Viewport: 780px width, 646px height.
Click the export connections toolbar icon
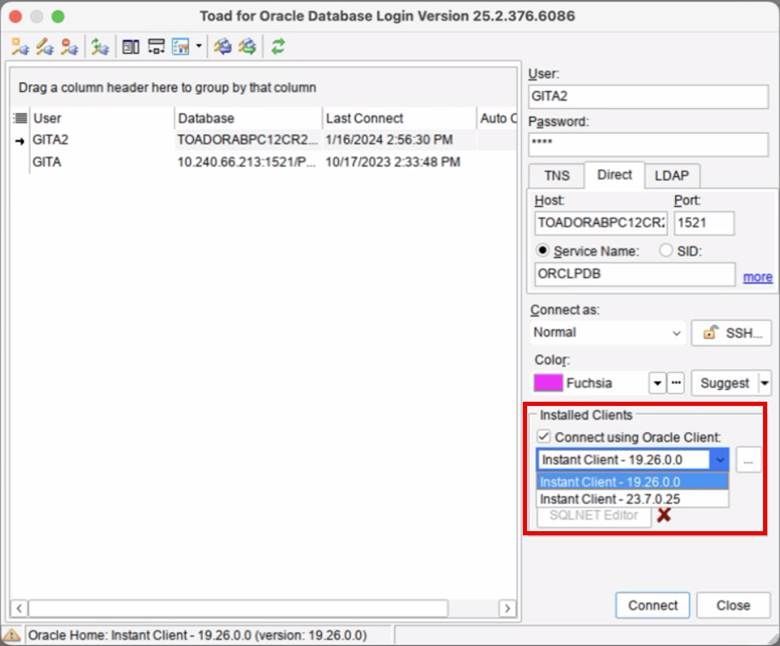click(247, 47)
